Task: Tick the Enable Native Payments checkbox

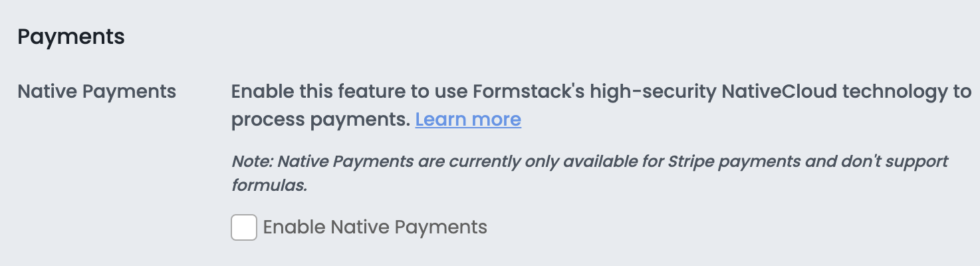Action: tap(244, 227)
